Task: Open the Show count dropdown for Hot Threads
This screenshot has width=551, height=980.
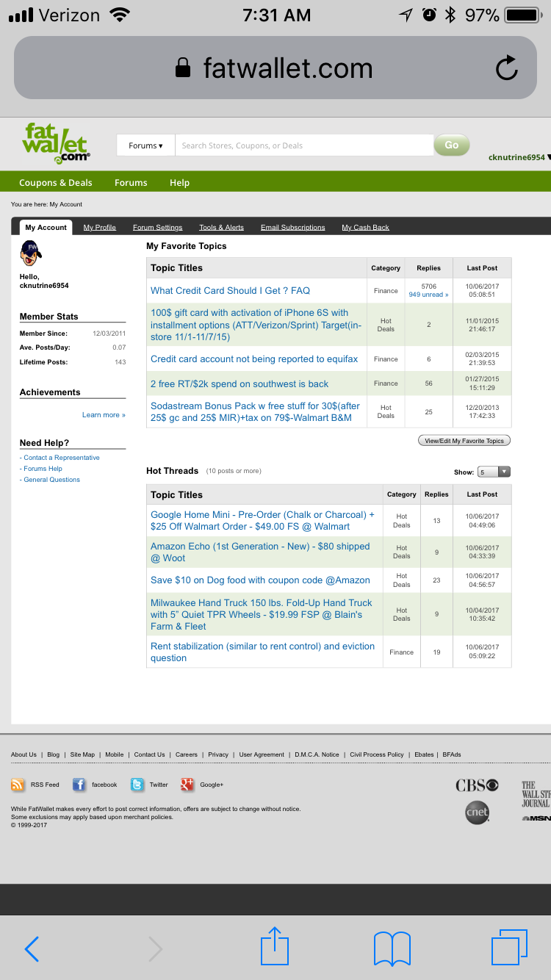Action: click(x=494, y=472)
